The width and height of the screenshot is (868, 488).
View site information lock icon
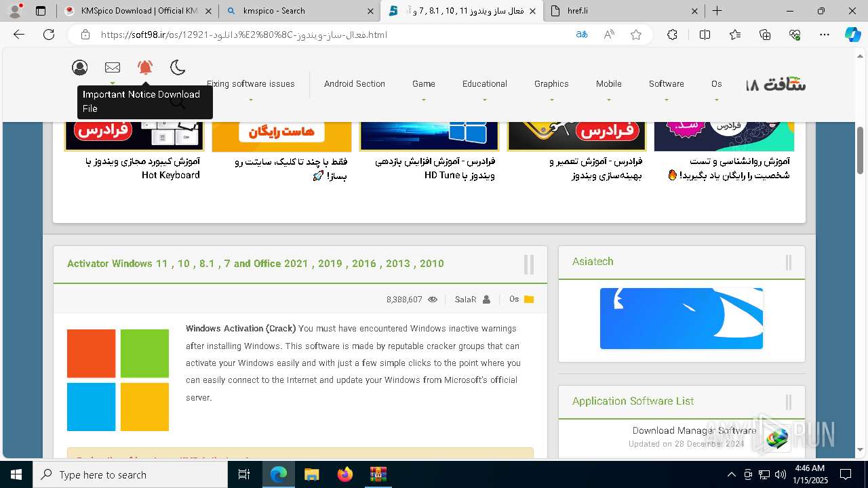point(85,35)
